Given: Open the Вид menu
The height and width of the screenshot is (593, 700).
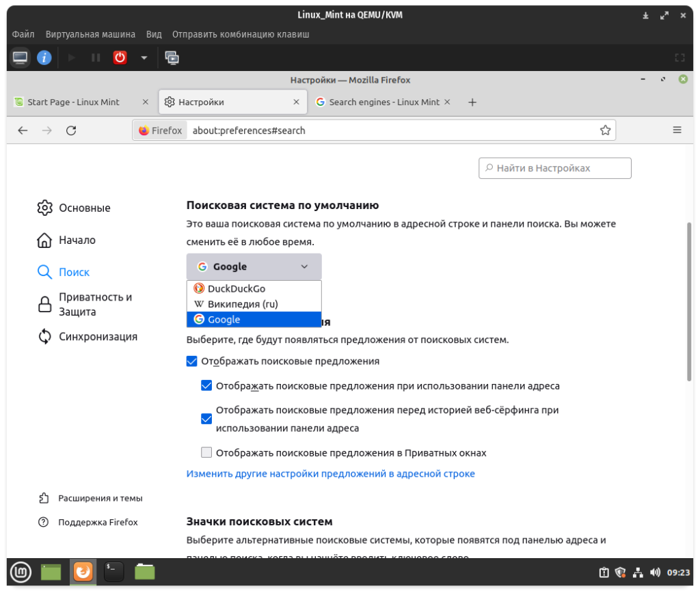Looking at the screenshot, I should pyautogui.click(x=154, y=34).
